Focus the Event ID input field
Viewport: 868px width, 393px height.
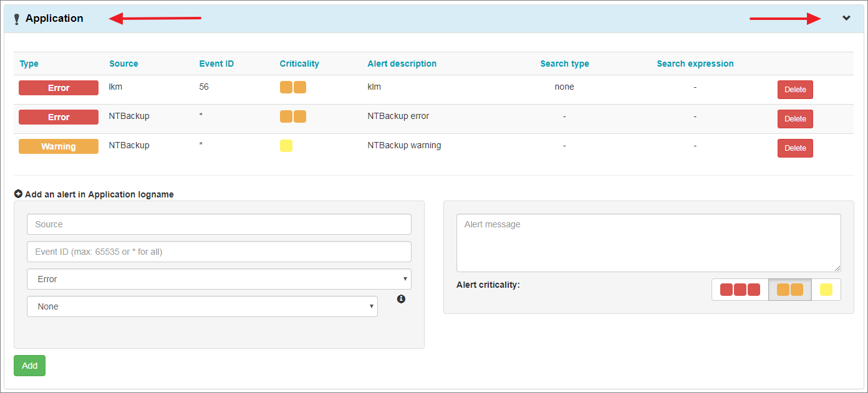tap(219, 252)
